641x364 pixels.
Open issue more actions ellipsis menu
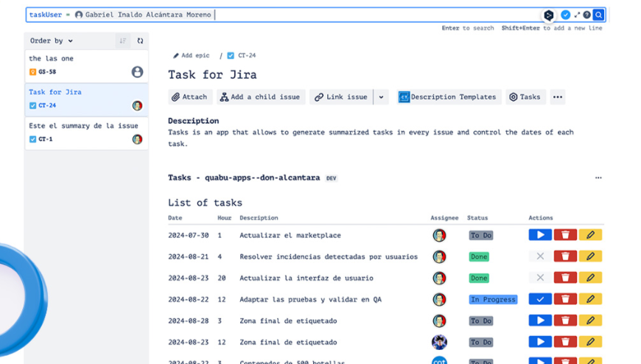[x=558, y=97]
